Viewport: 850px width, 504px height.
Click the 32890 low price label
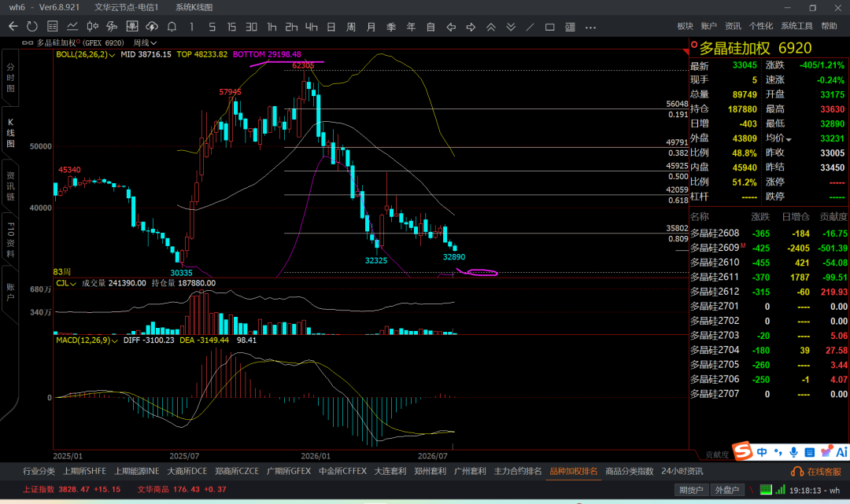pos(454,257)
